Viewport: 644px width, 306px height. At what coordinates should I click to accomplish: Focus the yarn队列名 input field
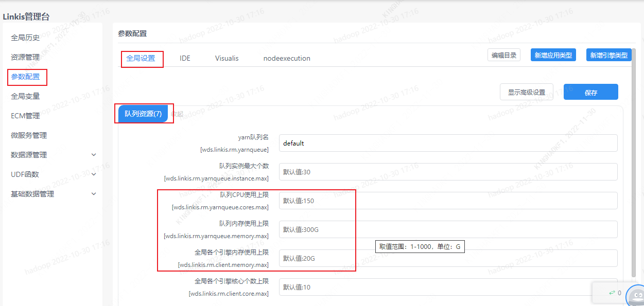448,143
